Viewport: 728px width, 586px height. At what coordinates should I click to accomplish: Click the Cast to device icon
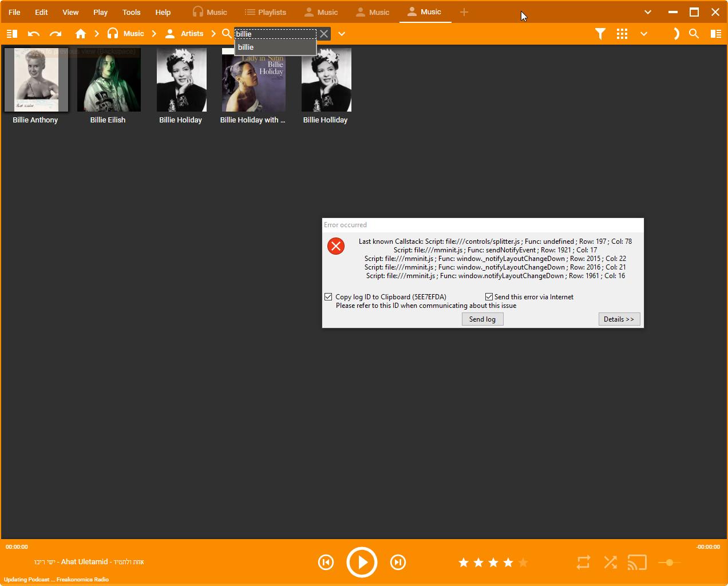coord(637,563)
